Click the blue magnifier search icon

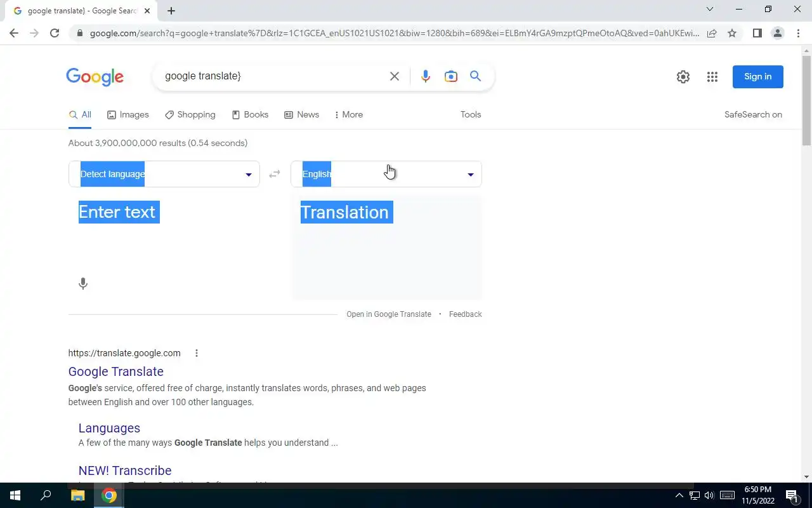[475, 76]
